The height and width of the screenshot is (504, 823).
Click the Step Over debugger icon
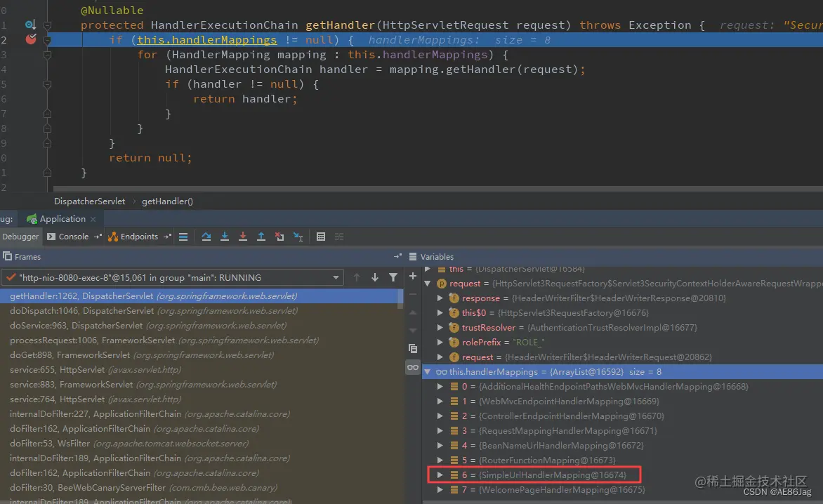(206, 237)
